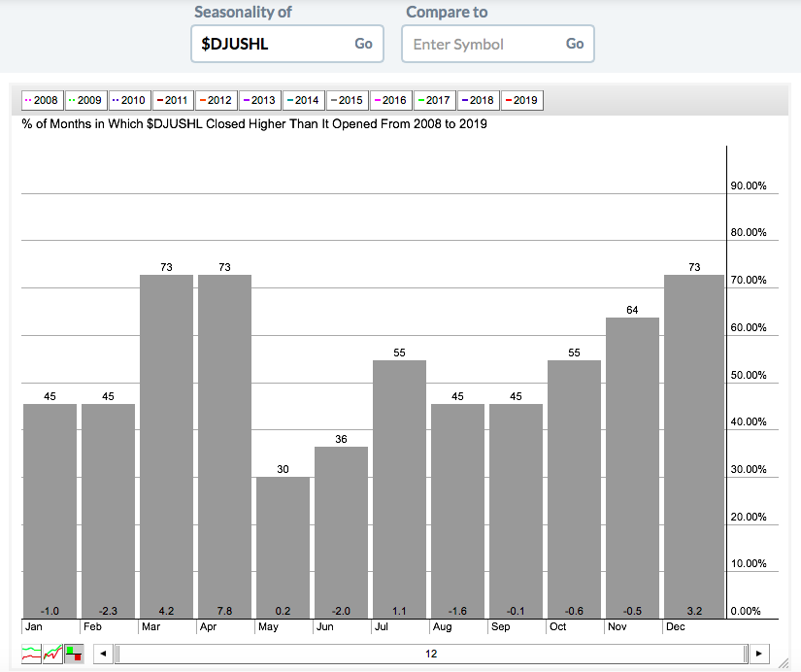The image size is (801, 672).
Task: Select the histogram chart mode icon
Action: click(x=74, y=654)
